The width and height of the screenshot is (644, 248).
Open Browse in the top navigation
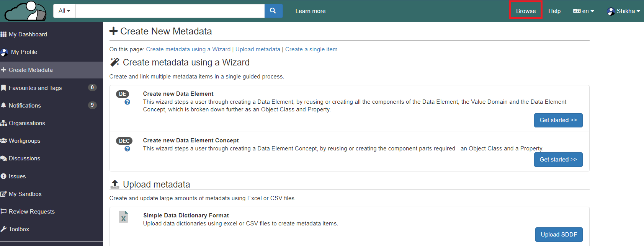pos(526,11)
